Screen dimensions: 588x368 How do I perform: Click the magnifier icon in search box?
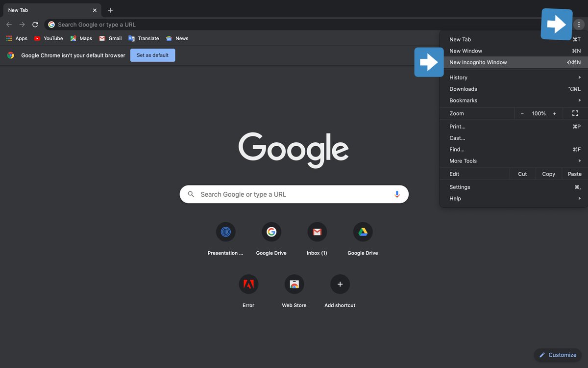click(191, 194)
